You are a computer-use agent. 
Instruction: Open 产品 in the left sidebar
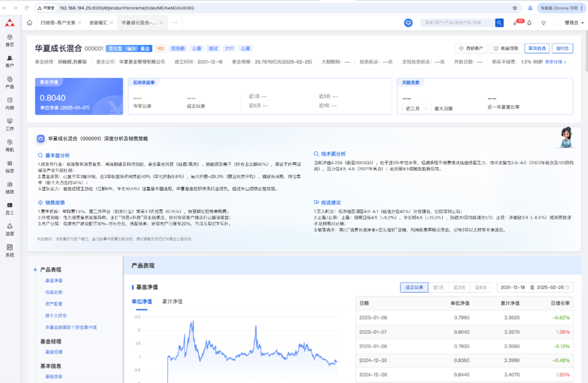10,82
